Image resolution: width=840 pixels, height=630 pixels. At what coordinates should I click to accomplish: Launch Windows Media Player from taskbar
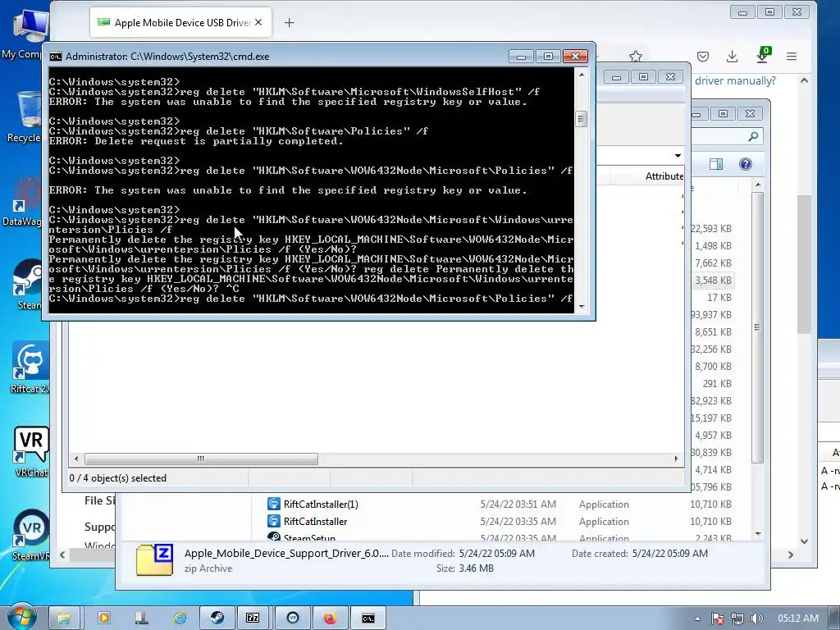tap(104, 619)
